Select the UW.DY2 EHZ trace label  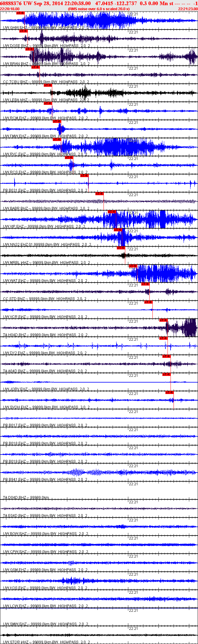45,353
